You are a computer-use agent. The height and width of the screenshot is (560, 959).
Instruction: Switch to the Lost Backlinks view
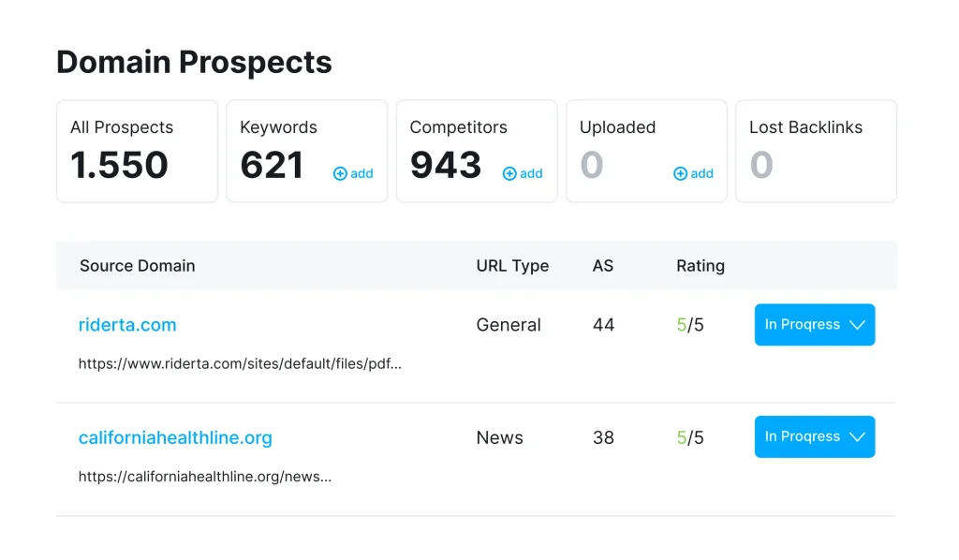tap(817, 151)
